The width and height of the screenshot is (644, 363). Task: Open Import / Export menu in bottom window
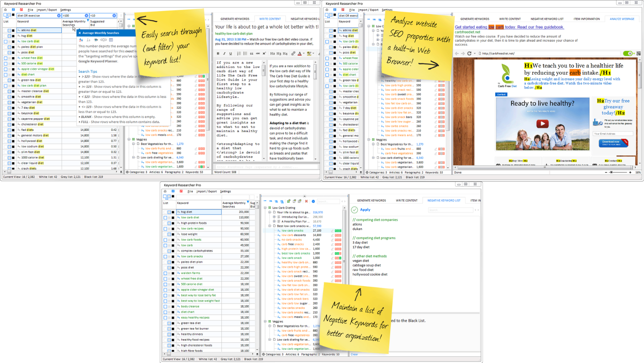click(207, 191)
